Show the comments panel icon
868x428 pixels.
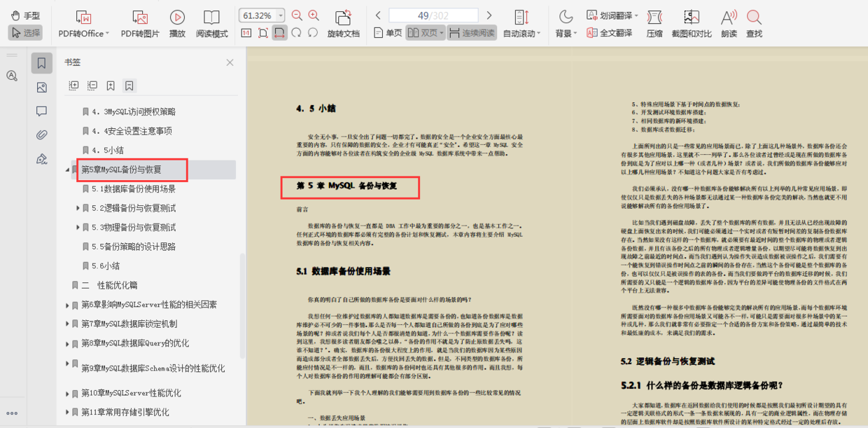(x=41, y=111)
